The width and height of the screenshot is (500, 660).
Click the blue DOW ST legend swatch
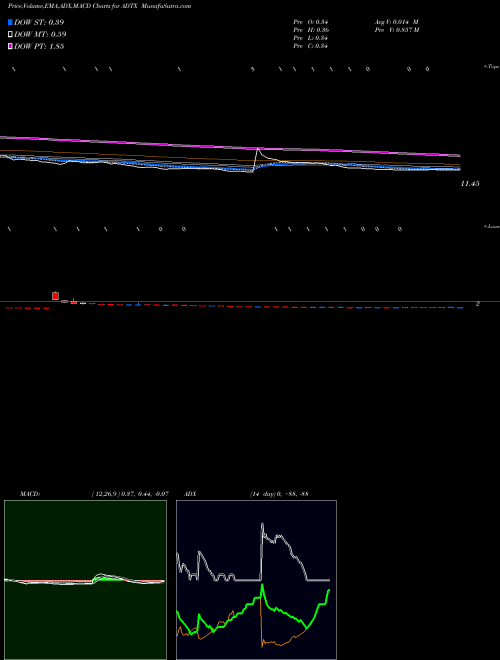point(11,22)
